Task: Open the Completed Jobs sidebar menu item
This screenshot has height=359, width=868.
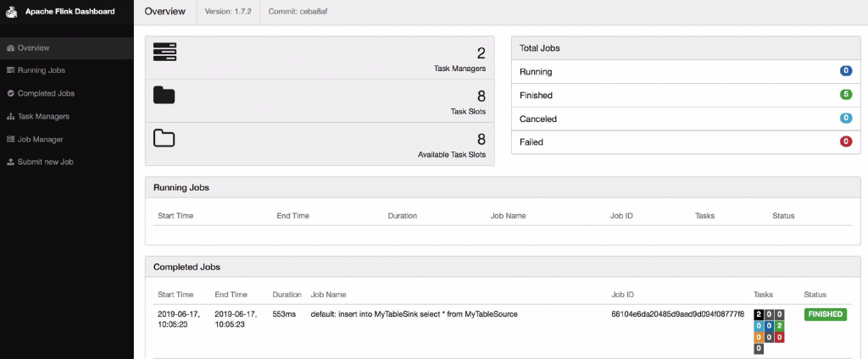Action: [x=66, y=93]
